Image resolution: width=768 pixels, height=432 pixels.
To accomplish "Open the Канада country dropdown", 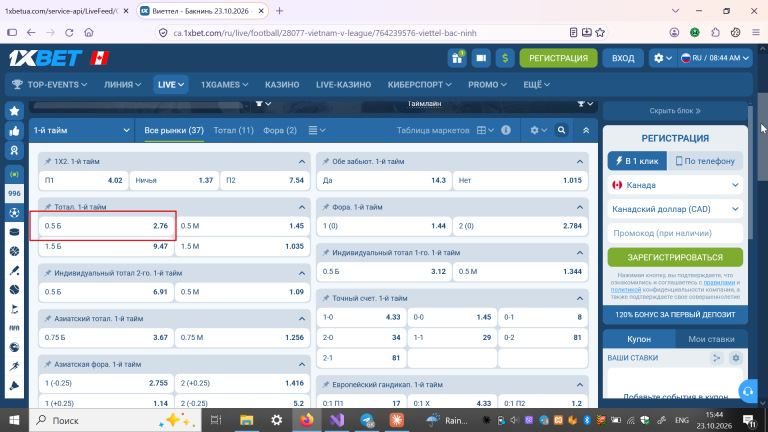I will pos(675,185).
